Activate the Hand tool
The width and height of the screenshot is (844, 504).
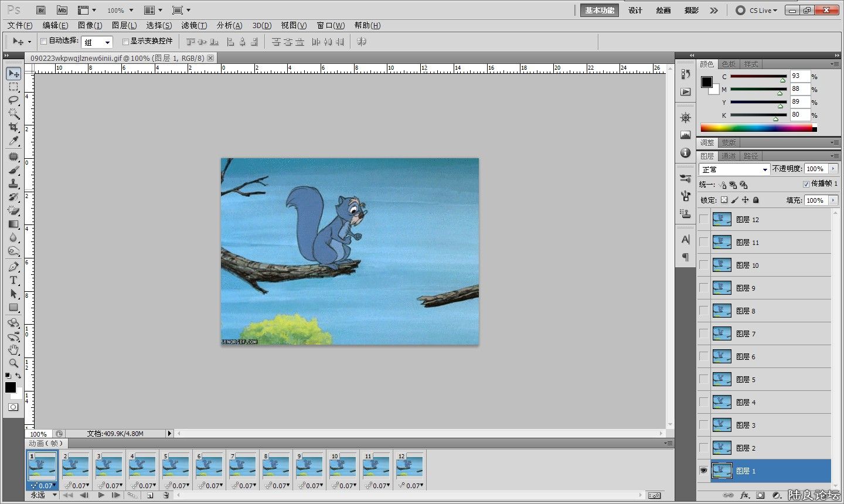pyautogui.click(x=13, y=350)
